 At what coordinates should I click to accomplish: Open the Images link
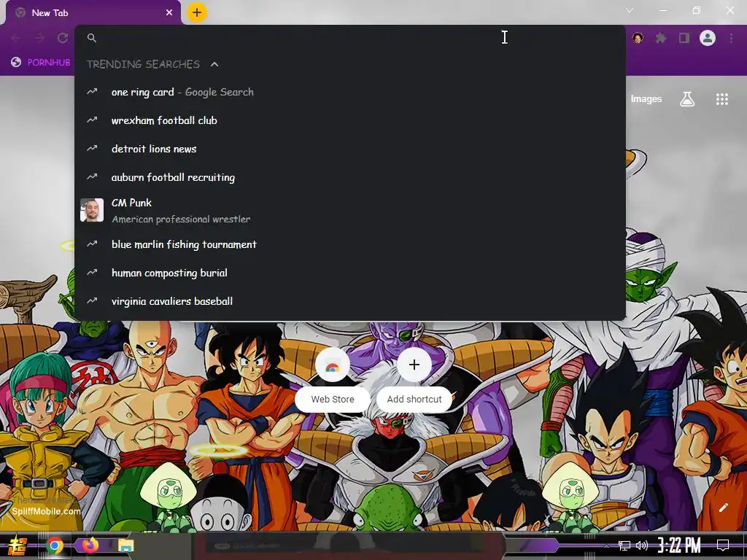[646, 99]
